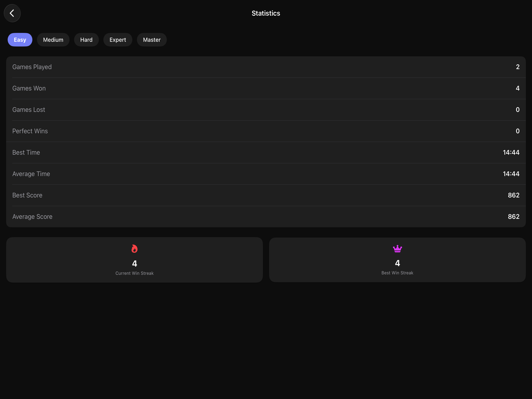Select the Average Time label

pyautogui.click(x=31, y=174)
